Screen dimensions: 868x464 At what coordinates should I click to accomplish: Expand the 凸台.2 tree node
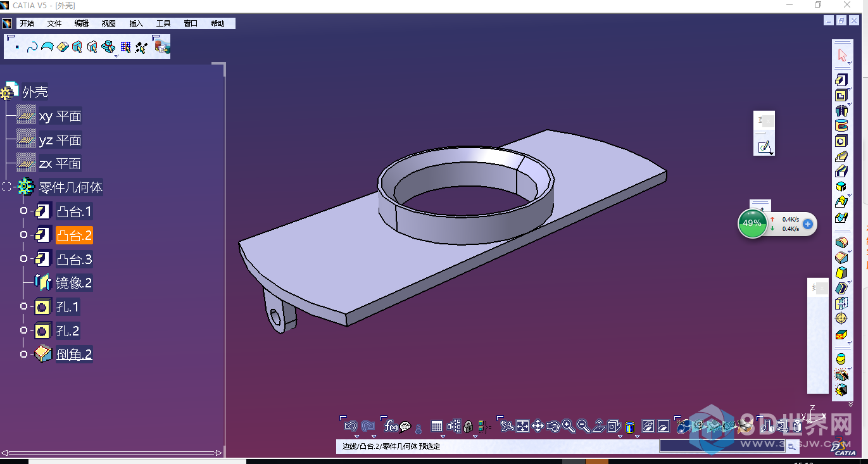23,235
